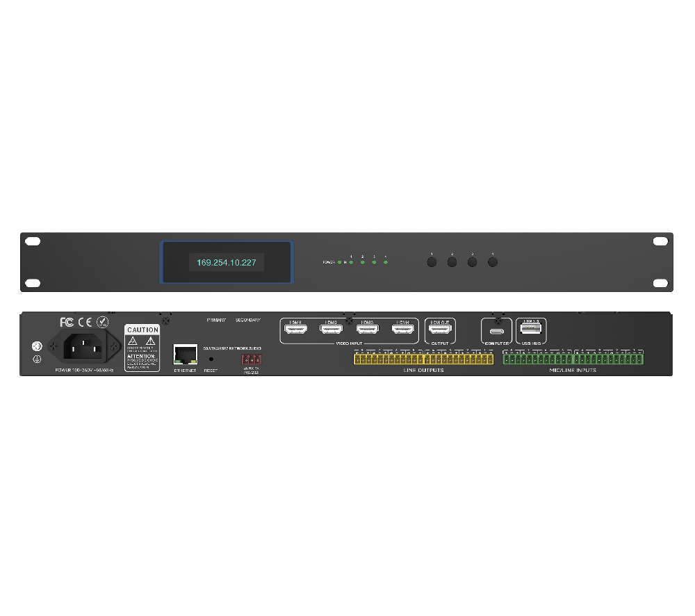Click the yellow LINE OUTPUTS terminal block

tap(423, 359)
